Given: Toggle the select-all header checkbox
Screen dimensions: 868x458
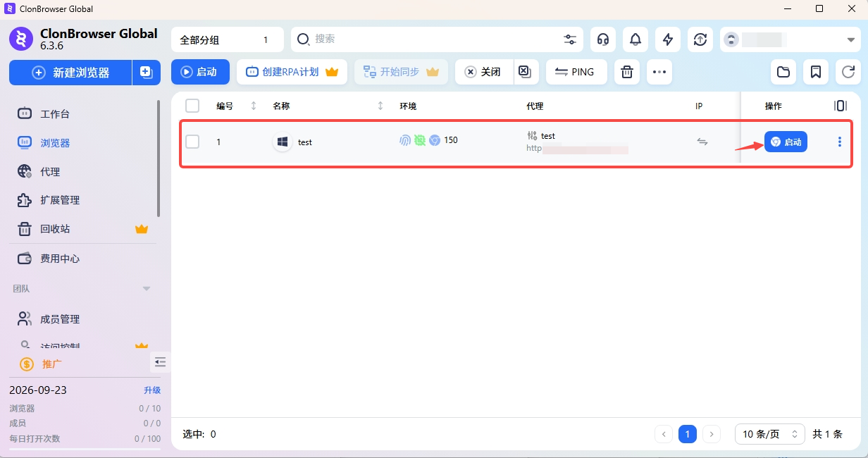Looking at the screenshot, I should click(192, 106).
